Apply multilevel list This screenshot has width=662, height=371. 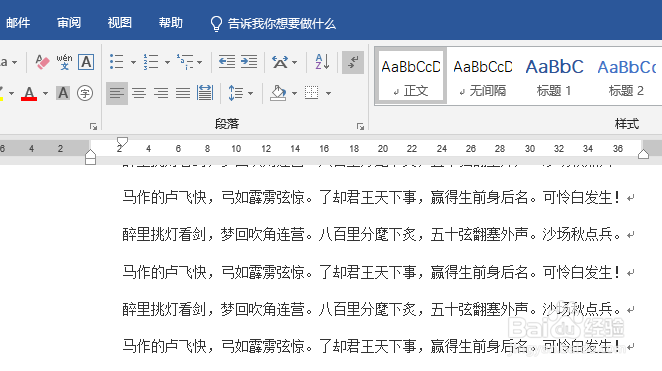click(185, 62)
